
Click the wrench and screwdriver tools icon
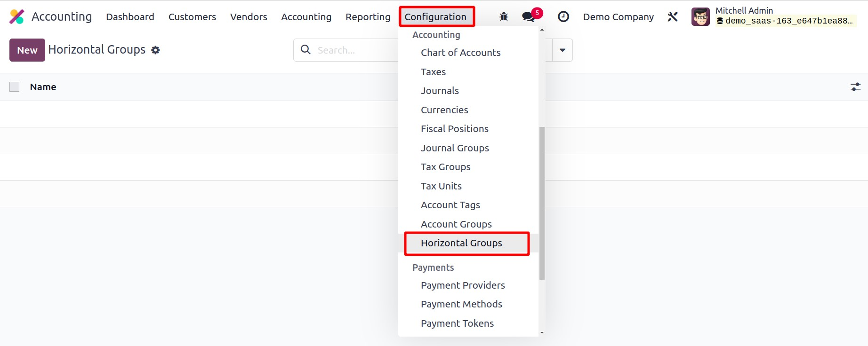click(x=673, y=17)
